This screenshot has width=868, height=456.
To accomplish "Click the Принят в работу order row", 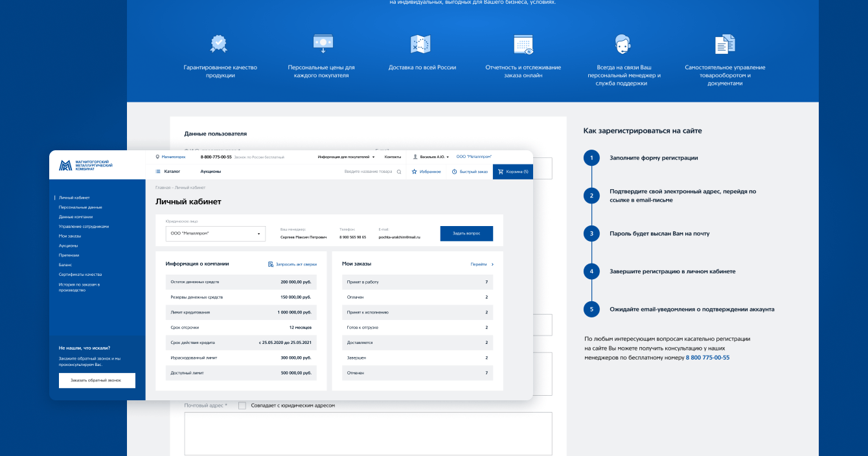I will click(417, 282).
